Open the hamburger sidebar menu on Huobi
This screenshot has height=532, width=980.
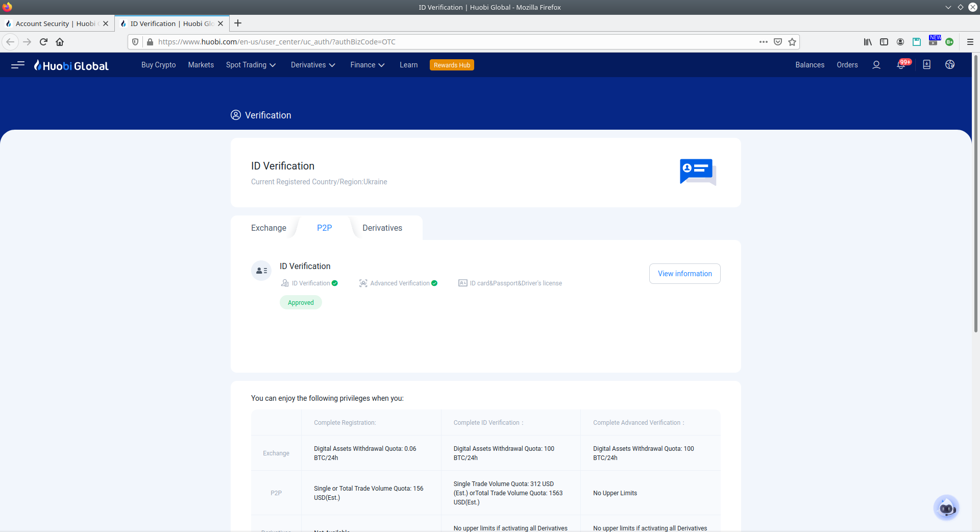[x=18, y=65]
